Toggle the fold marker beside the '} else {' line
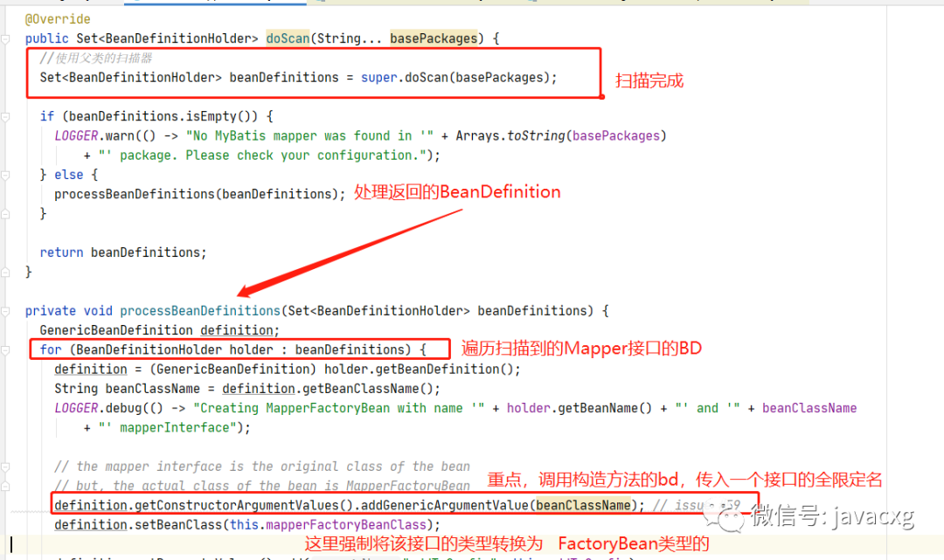The width and height of the screenshot is (944, 560). click(5, 175)
